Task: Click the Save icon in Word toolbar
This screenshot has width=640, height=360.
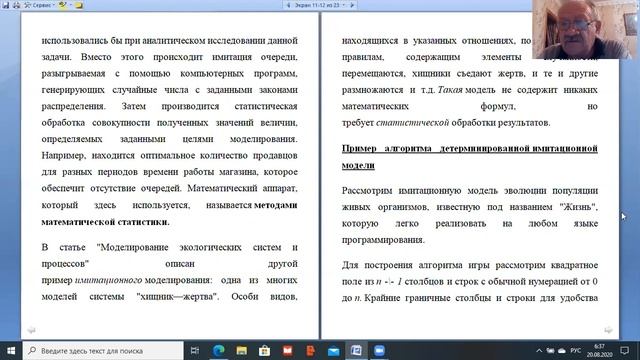Action: [x=6, y=5]
